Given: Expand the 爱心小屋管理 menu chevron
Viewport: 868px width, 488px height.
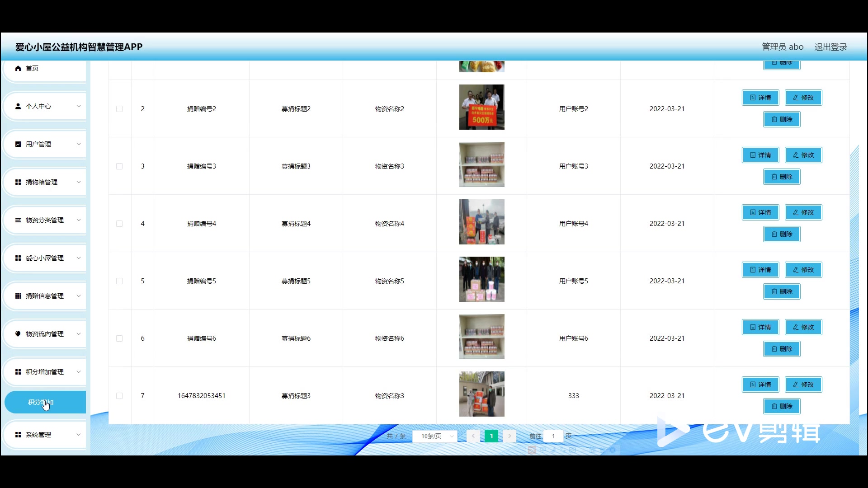Looking at the screenshot, I should point(79,258).
